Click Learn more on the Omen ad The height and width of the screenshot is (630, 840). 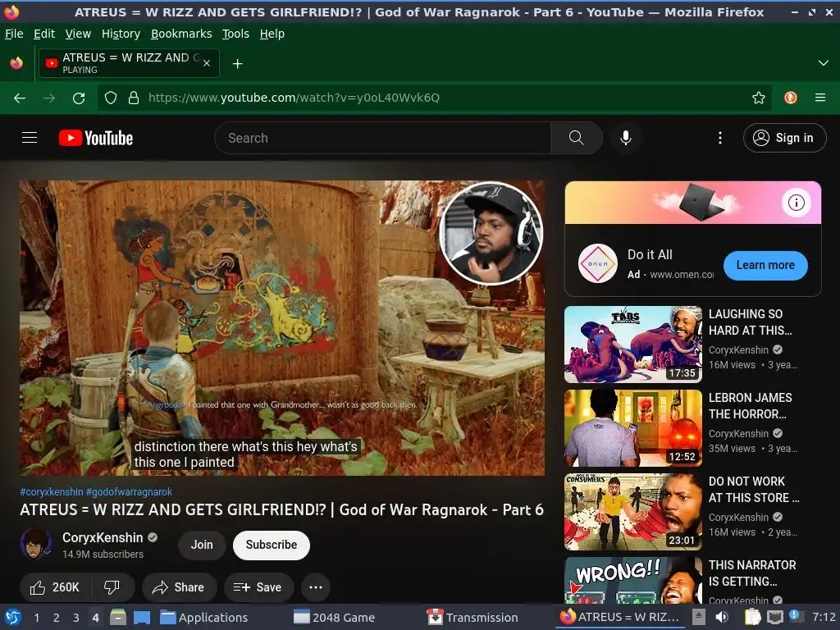pyautogui.click(x=765, y=265)
